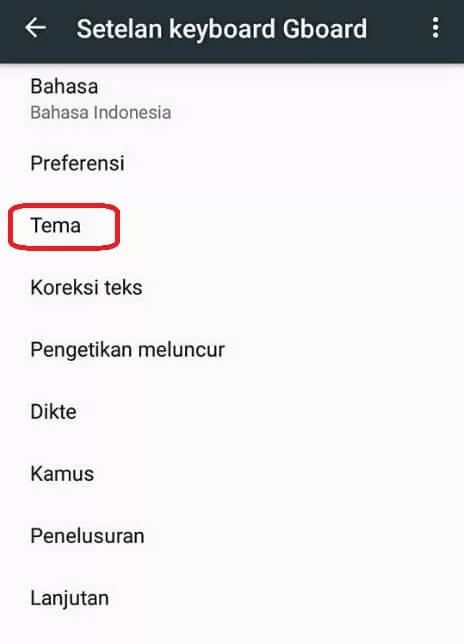Open the Kamus dictionary settings
The image size is (464, 644).
point(232,474)
